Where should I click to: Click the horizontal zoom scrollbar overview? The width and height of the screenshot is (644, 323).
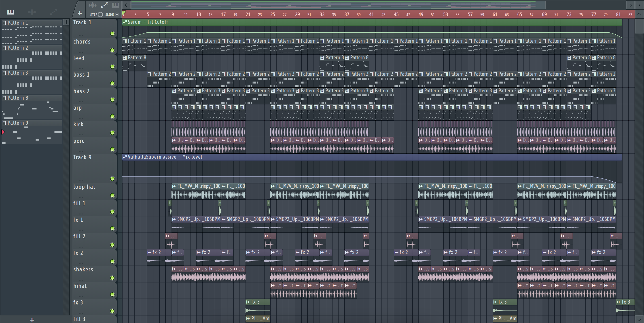(x=338, y=5)
